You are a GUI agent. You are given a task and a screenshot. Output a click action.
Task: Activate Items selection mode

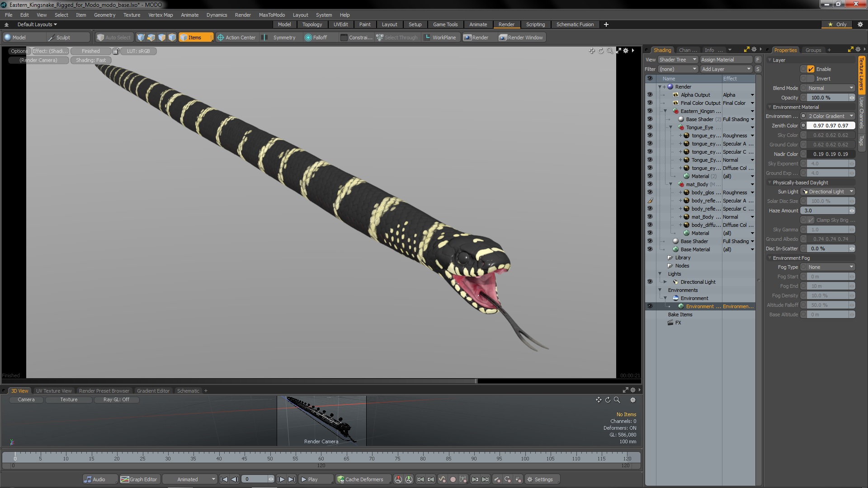point(195,38)
